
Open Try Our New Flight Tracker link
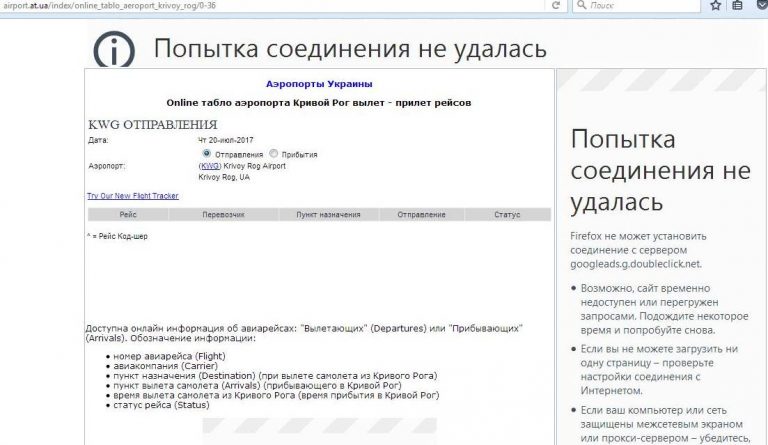[132, 196]
